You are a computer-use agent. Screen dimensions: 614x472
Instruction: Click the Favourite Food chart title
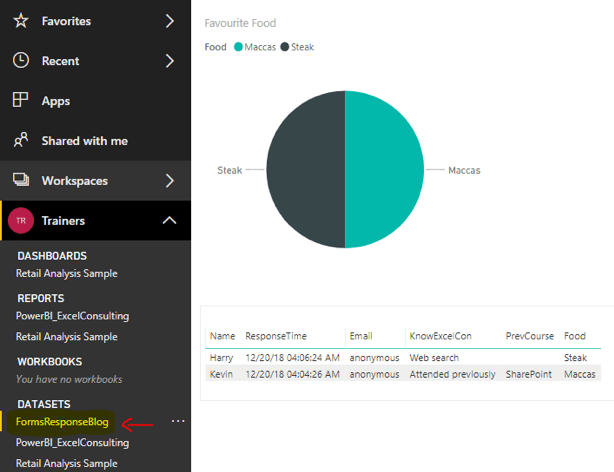coord(240,23)
